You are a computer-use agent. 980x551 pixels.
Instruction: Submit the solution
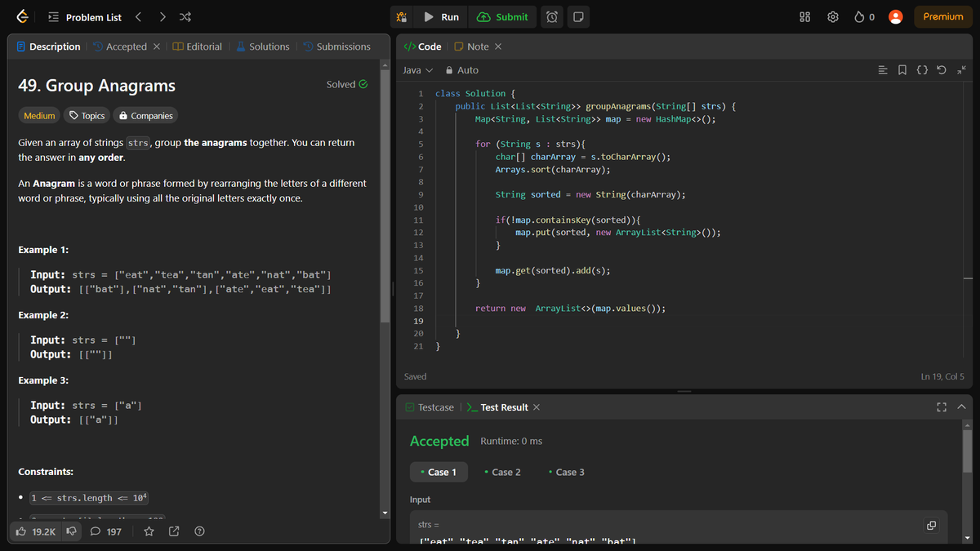coord(502,16)
